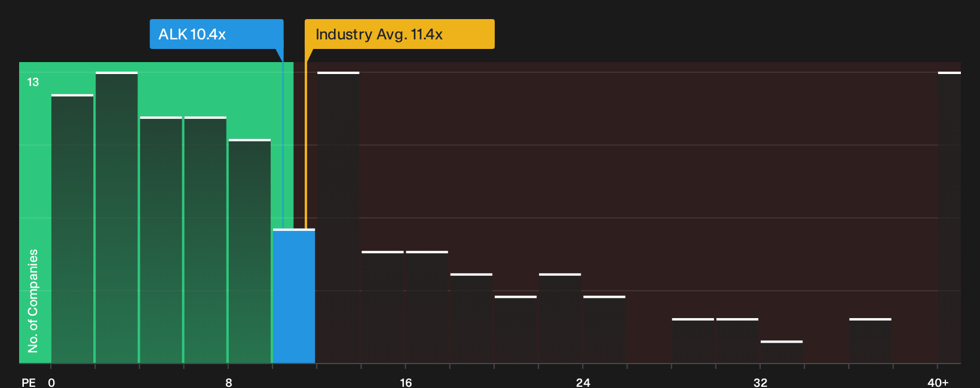Click the green bar at PE 6-8
Image resolution: width=980 pixels, height=388 pixels.
click(205, 240)
